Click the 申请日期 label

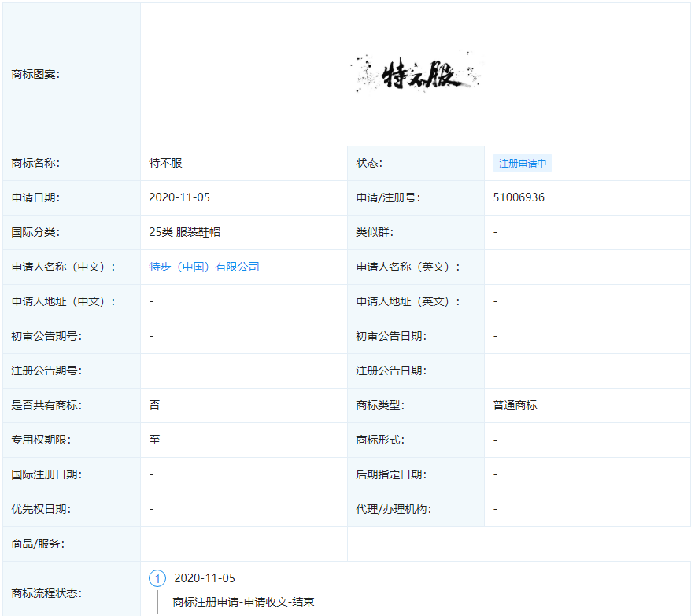[x=35, y=197]
